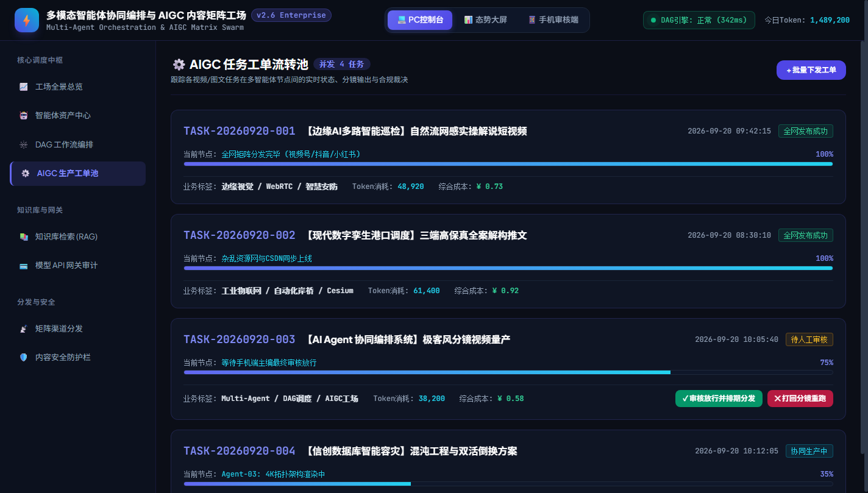This screenshot has height=493, width=868.
Task: Click the robot icon beside 智能体资产中心
Action: [24, 115]
